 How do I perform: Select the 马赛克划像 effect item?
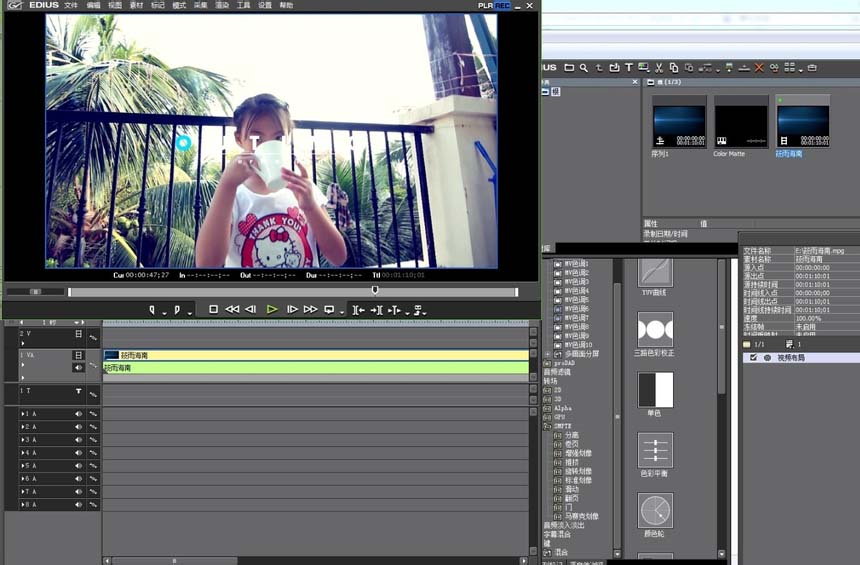click(x=581, y=516)
